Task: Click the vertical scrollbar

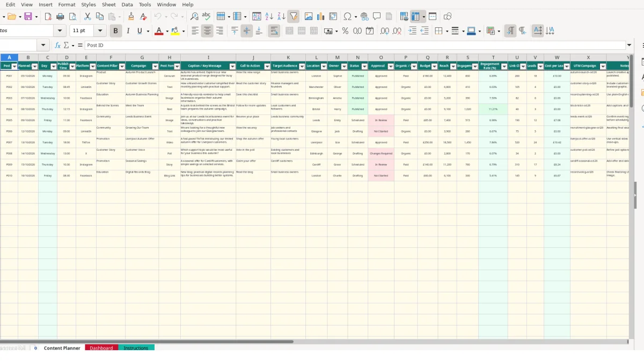Action: 632,80
